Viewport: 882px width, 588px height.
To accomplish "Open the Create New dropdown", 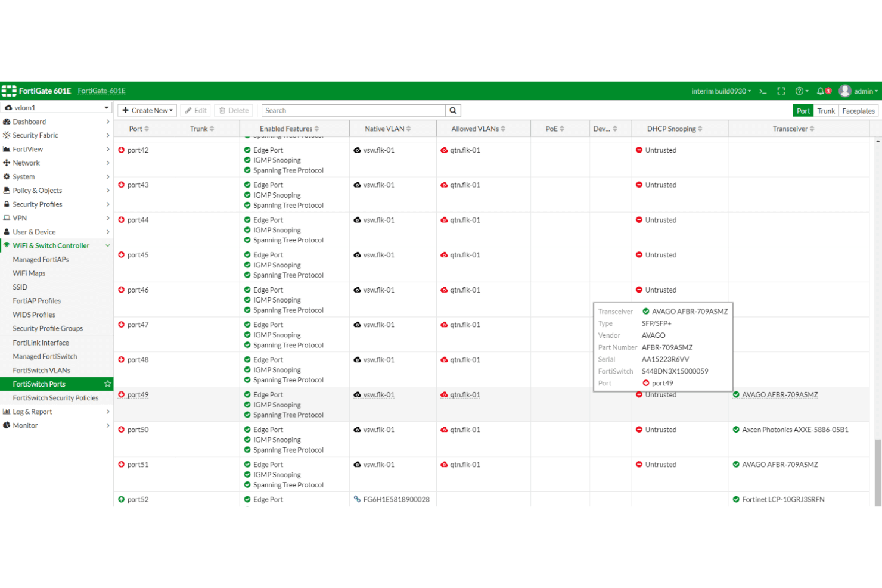I will click(x=147, y=111).
